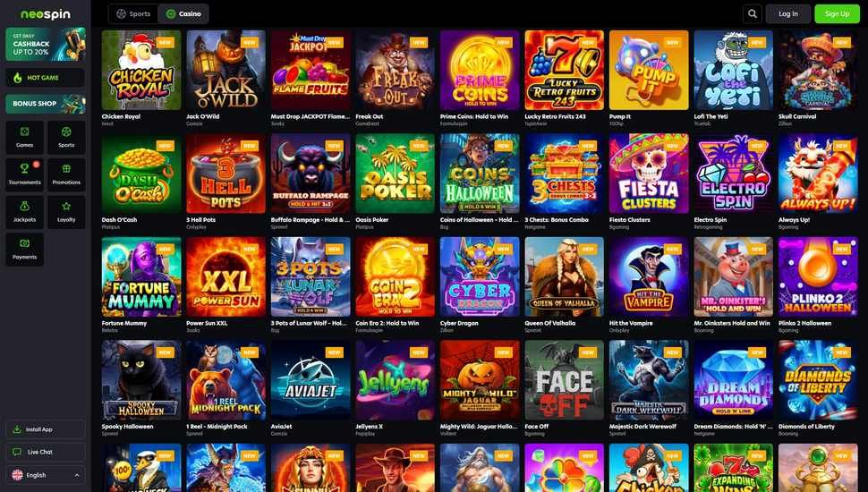
Task: Open Tournaments trophy icon
Action: [24, 169]
